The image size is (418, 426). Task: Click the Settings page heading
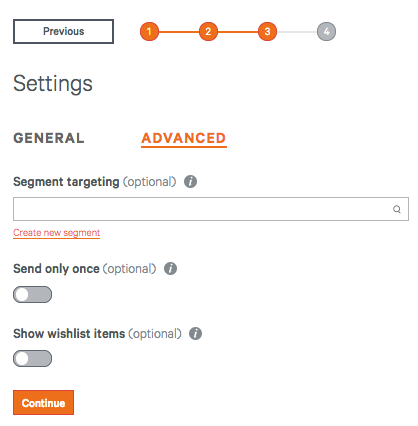tap(53, 83)
